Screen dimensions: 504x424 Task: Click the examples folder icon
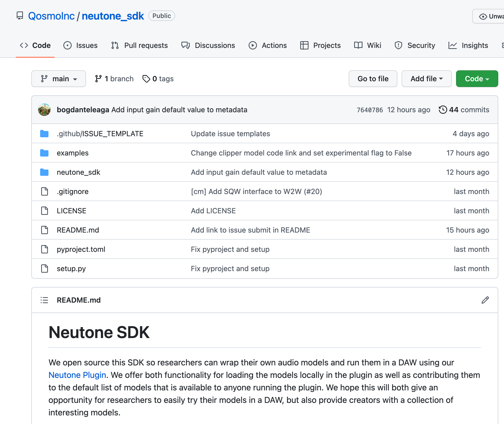(x=44, y=153)
